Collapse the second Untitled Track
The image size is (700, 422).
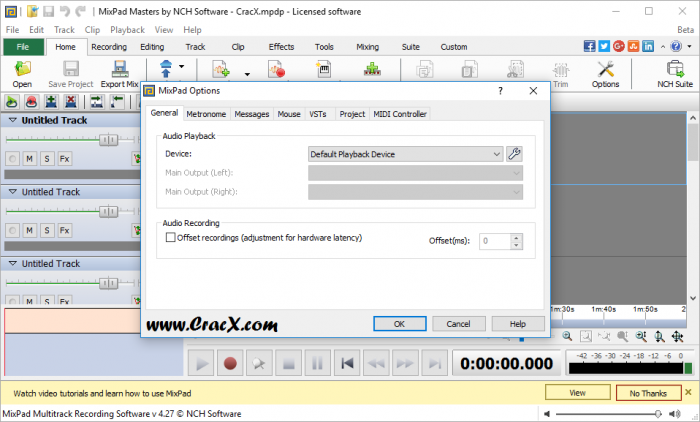click(x=12, y=192)
